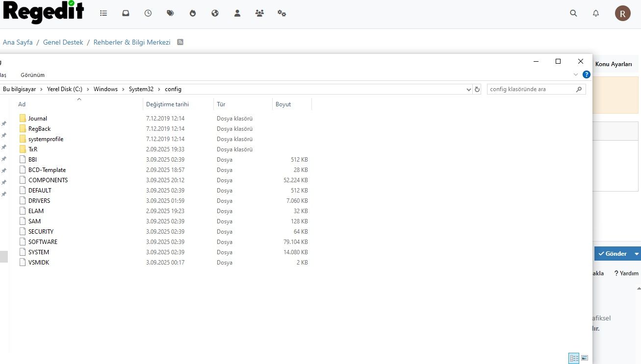Click the magnifier in the config search box
This screenshot has height=364, width=641.
pos(579,89)
